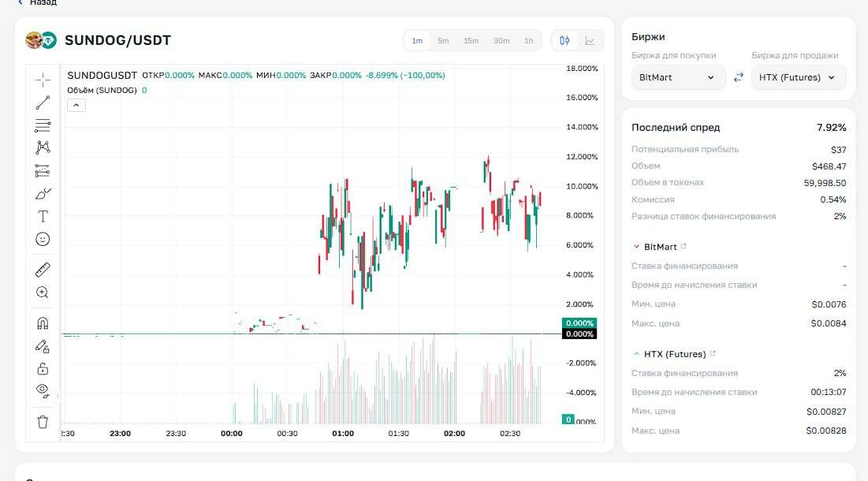Screen dimensions: 868x481
Task: Swap buy and sell exchanges
Action: (x=739, y=77)
